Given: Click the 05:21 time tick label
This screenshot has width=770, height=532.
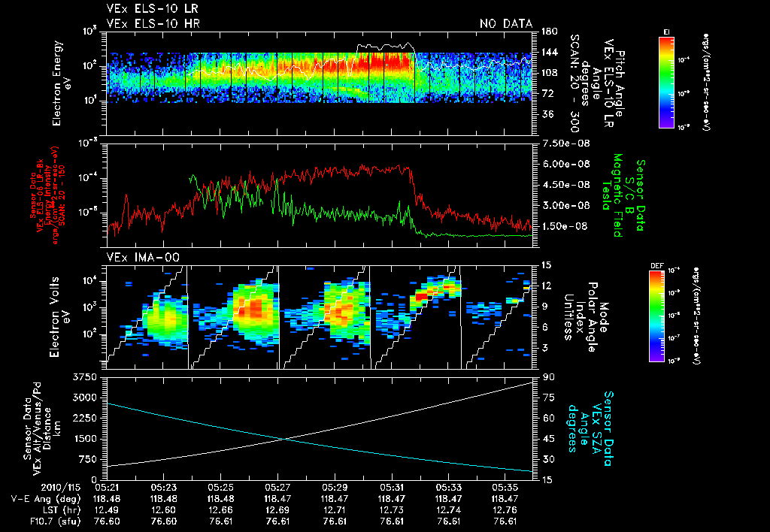Looking at the screenshot, I should 107,488.
